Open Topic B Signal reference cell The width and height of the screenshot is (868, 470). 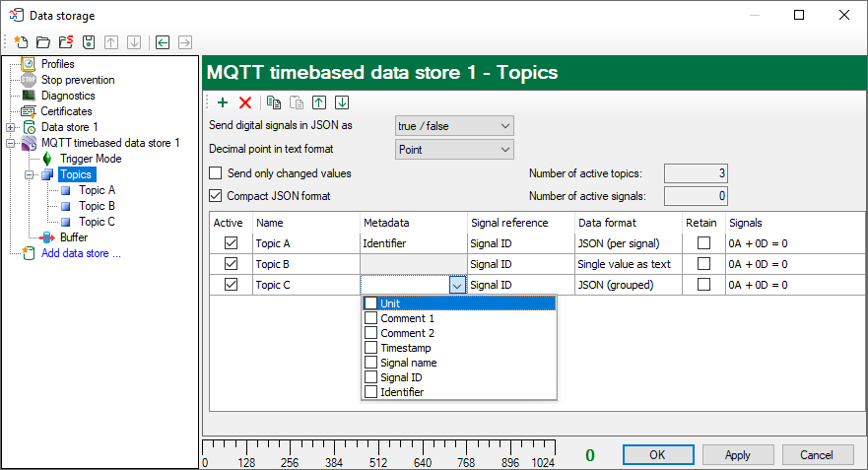(x=521, y=264)
